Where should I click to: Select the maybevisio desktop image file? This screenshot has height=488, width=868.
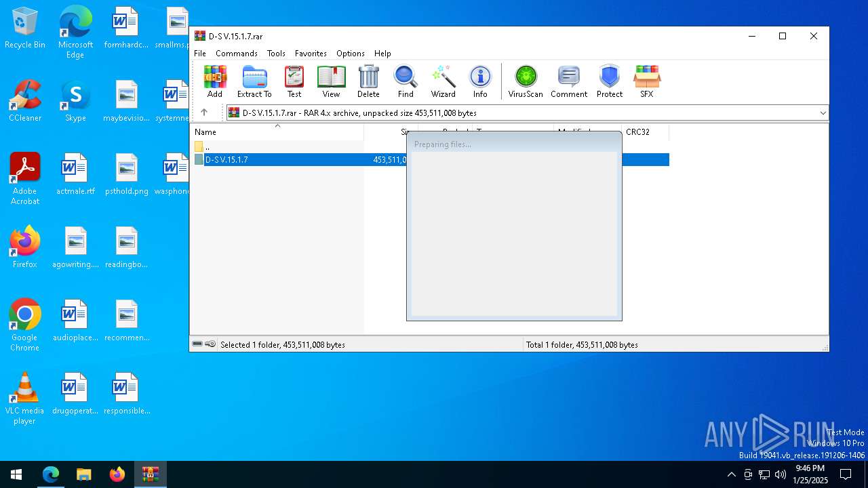[127, 101]
